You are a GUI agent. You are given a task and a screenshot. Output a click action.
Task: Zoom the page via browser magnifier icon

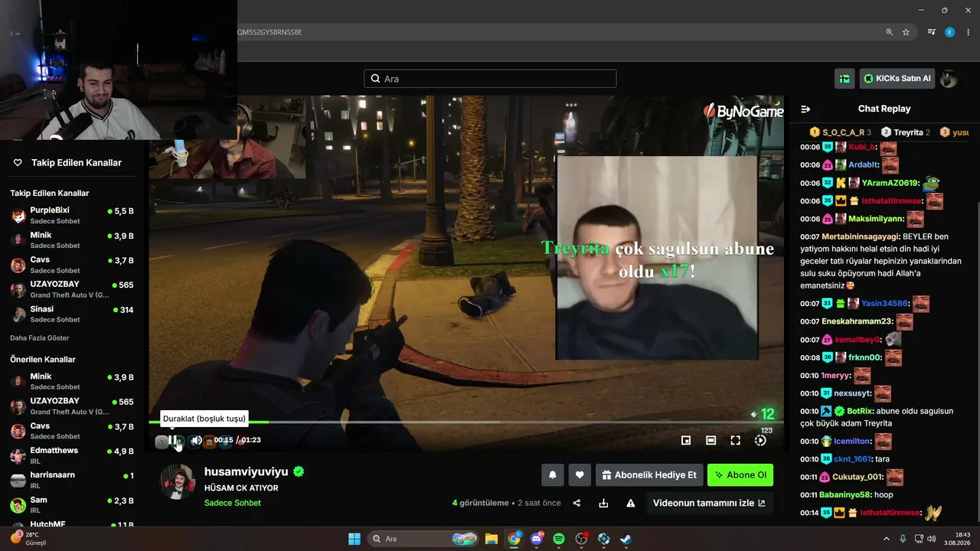(889, 32)
